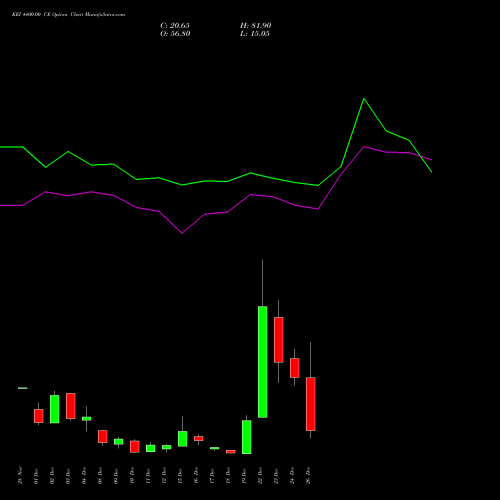The width and height of the screenshot is (500, 500).
Task: Select the red candlestick for 23 Dec
Action: (x=278, y=340)
